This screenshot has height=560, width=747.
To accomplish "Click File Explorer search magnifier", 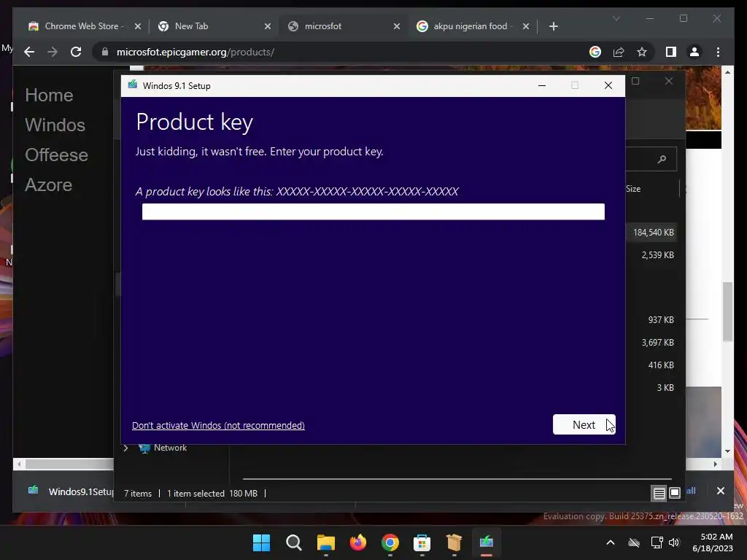I will pyautogui.click(x=662, y=159).
